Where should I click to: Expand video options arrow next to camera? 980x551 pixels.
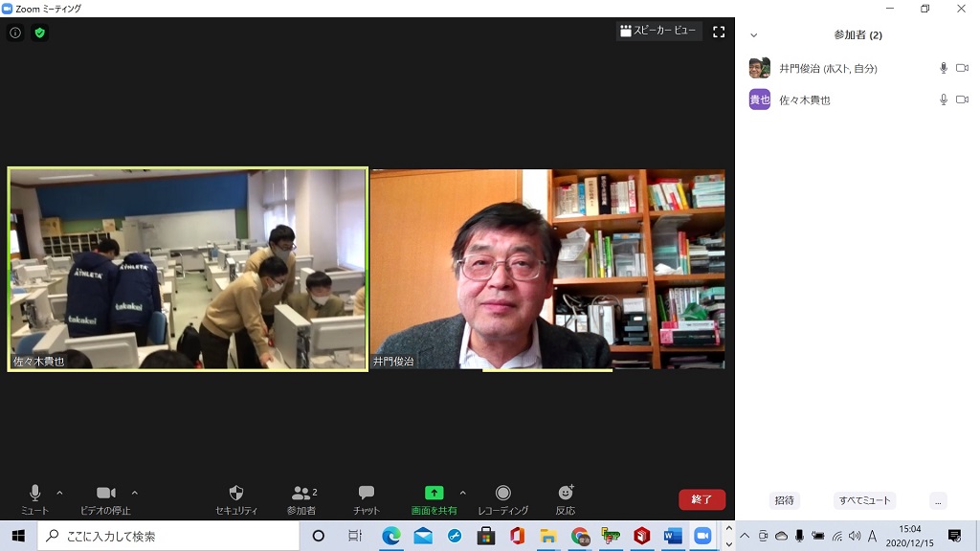[x=134, y=493]
